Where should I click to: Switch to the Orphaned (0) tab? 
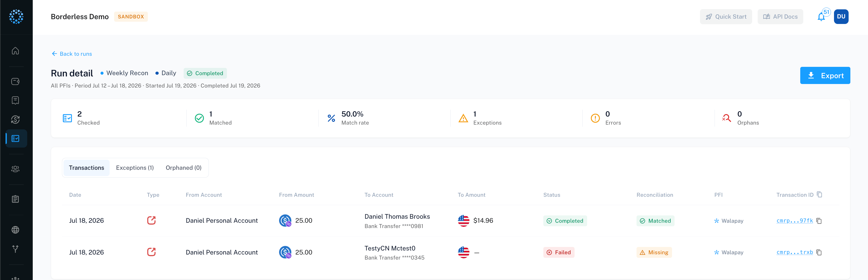pos(184,168)
